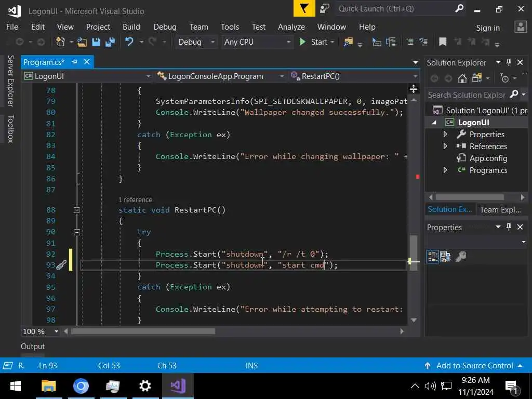Click the New Project toolbar icon
The image size is (532, 399).
(60, 42)
